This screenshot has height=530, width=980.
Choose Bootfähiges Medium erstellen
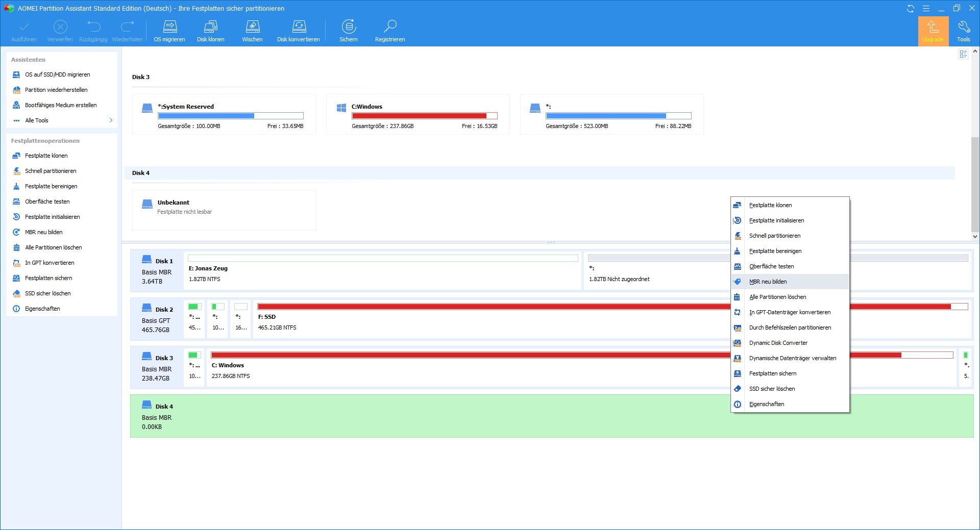(62, 105)
